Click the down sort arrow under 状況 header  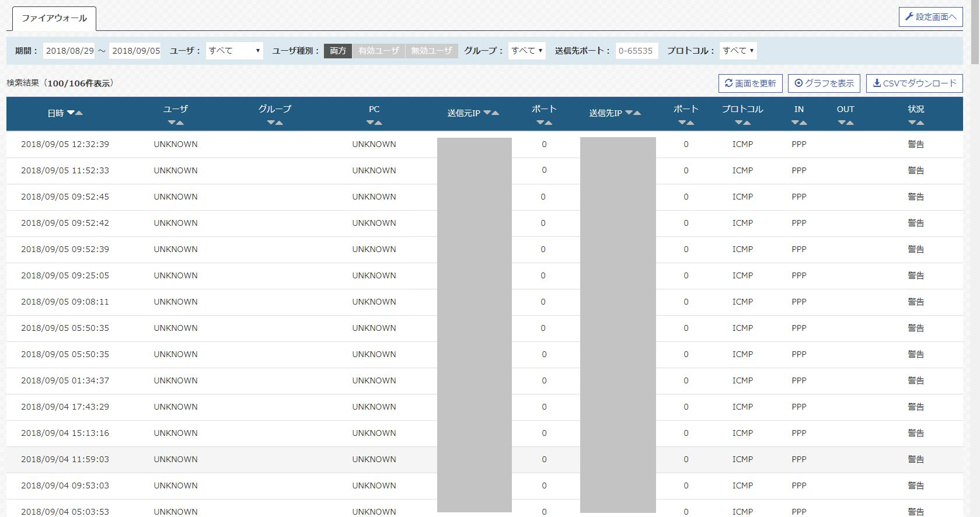(x=912, y=123)
